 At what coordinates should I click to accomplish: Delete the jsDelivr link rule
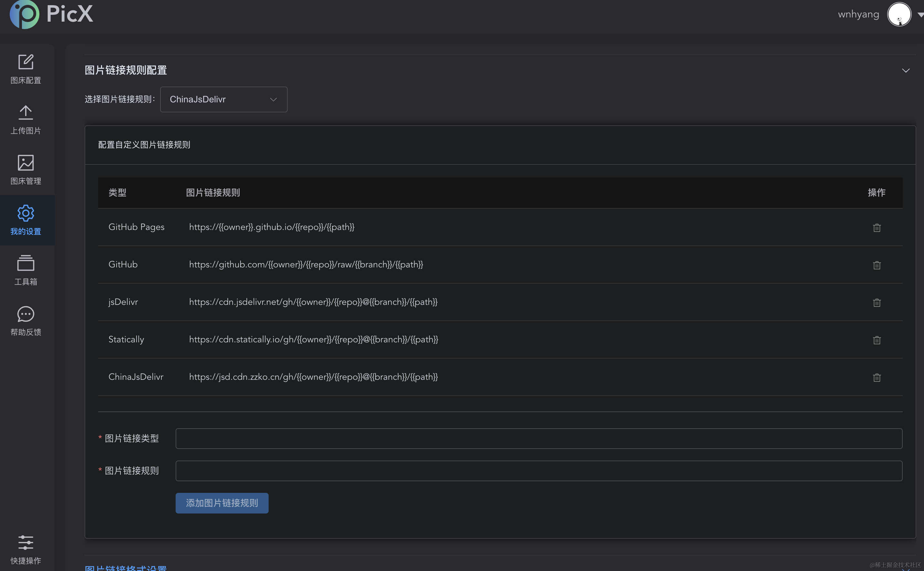point(877,303)
